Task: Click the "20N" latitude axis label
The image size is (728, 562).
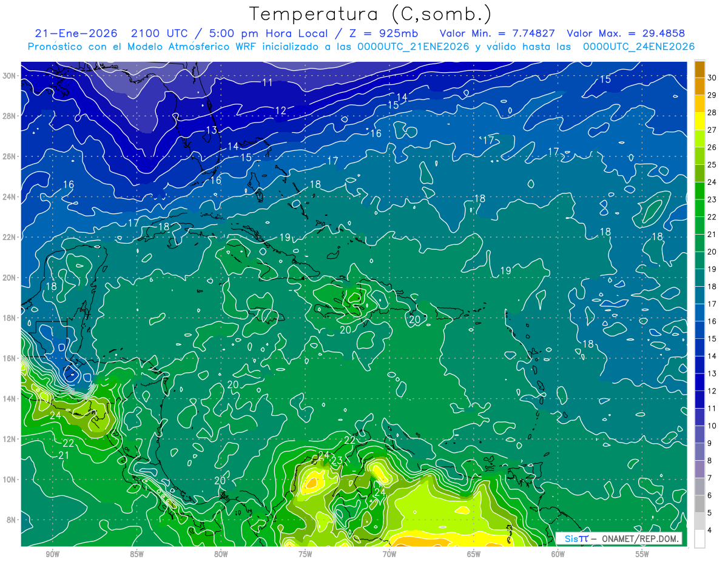Action: 9,277
